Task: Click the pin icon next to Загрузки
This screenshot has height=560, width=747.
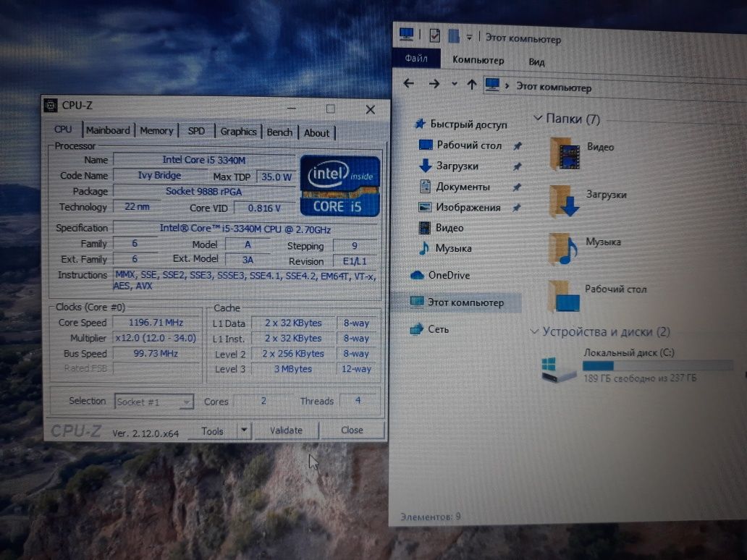Action: 517,166
